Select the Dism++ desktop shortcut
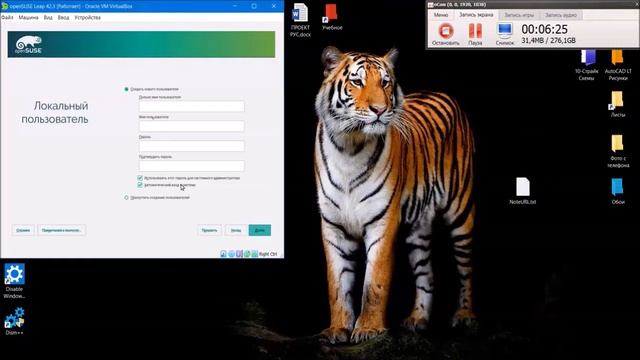Screen dimensions: 640x360 [14, 321]
